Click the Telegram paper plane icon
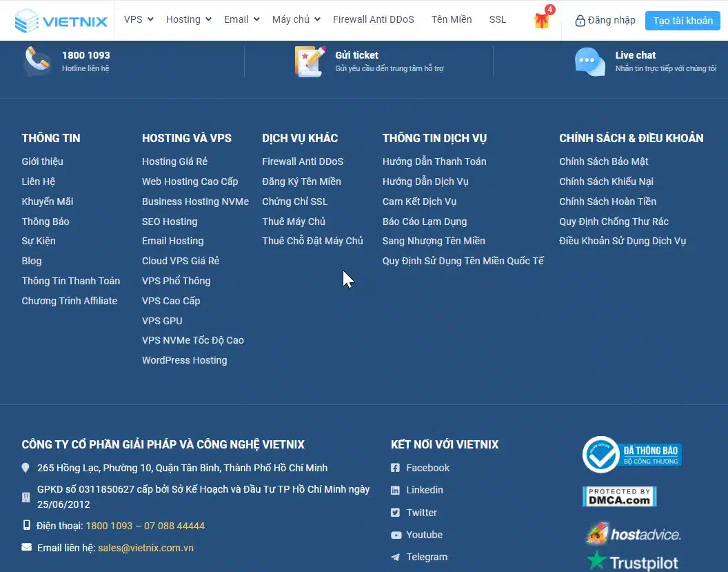728x572 pixels. (395, 557)
